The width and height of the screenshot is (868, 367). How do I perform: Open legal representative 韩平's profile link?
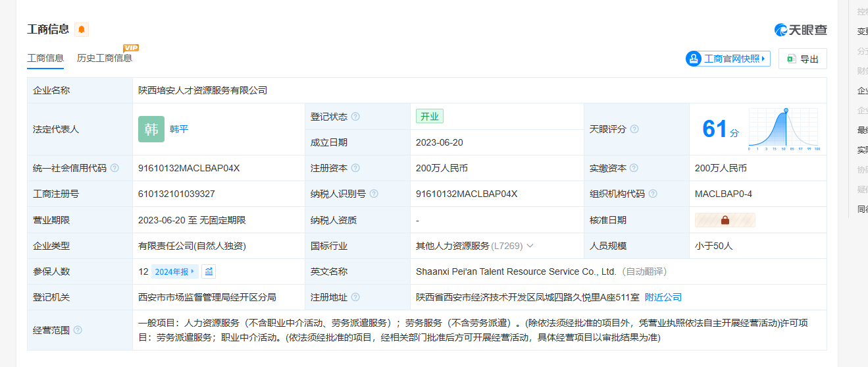179,129
